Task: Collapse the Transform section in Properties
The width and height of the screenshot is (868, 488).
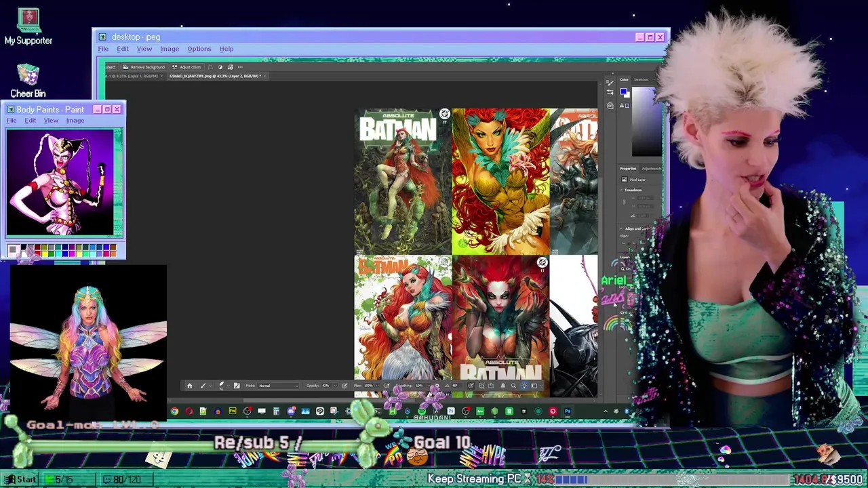Action: pos(620,190)
